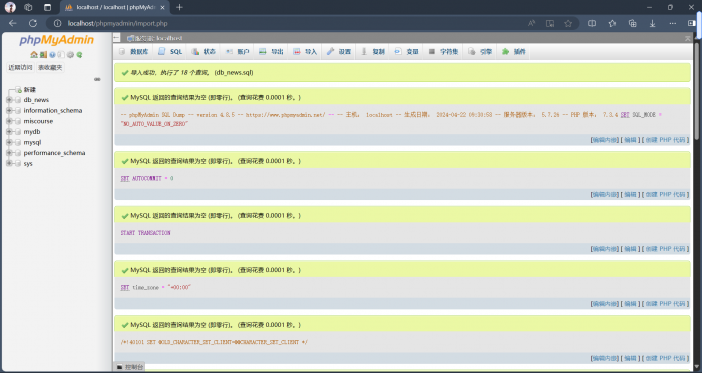Switch to the 状态 tab
This screenshot has height=373, width=702.
(204, 52)
